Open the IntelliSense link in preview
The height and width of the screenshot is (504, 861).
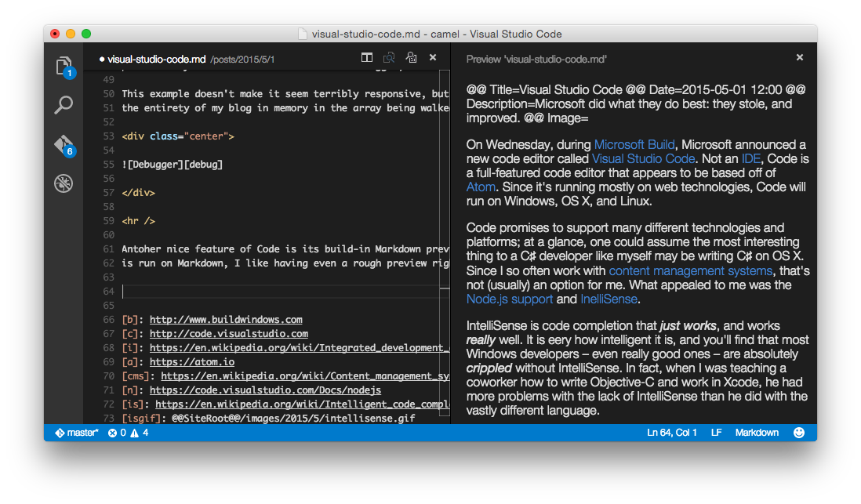coord(609,299)
